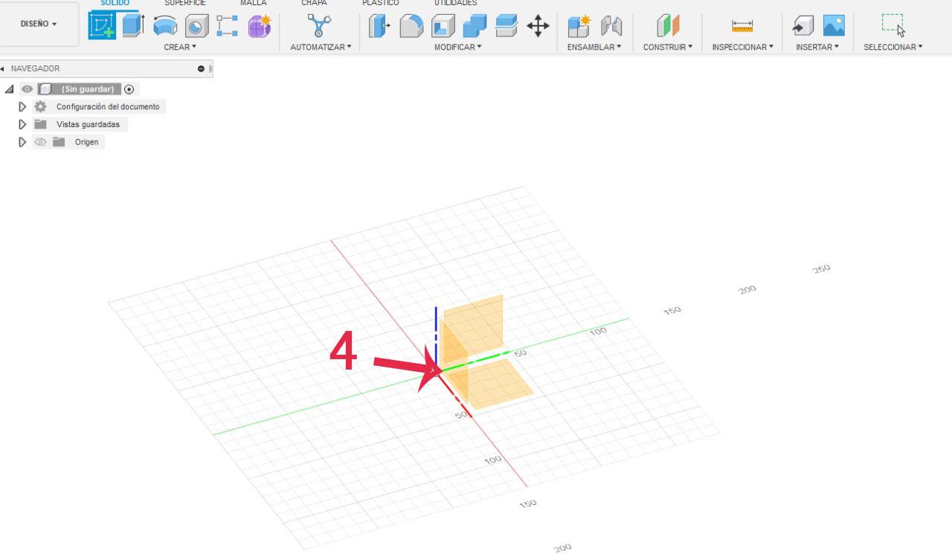Open the INSERTAR dropdown menu
Image resolution: width=952 pixels, height=560 pixels.
[817, 47]
